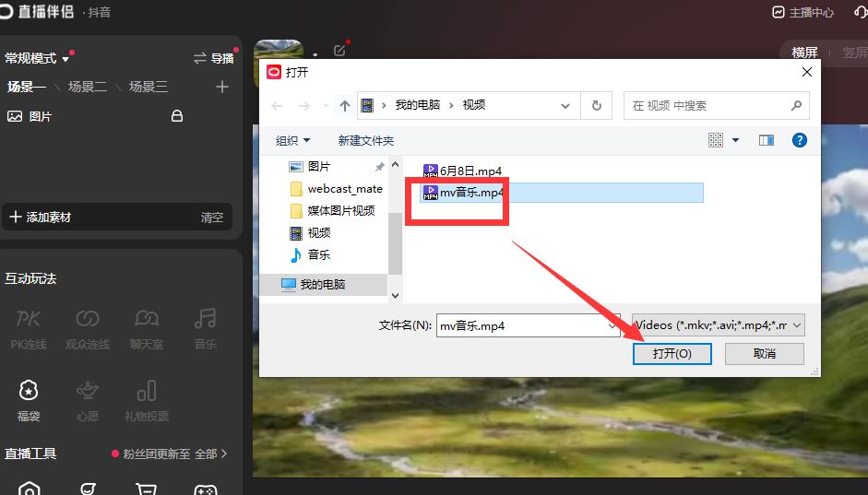
Task: Click the scene preview thumbnail
Action: pos(278,51)
